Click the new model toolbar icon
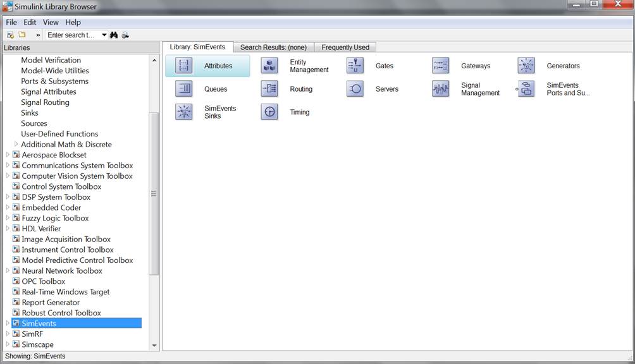635x364 pixels. [11, 35]
